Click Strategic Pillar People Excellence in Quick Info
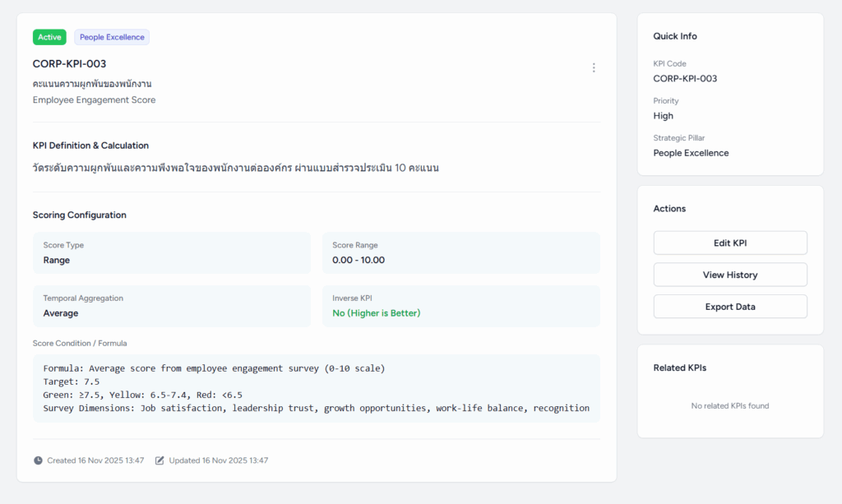 click(x=691, y=153)
